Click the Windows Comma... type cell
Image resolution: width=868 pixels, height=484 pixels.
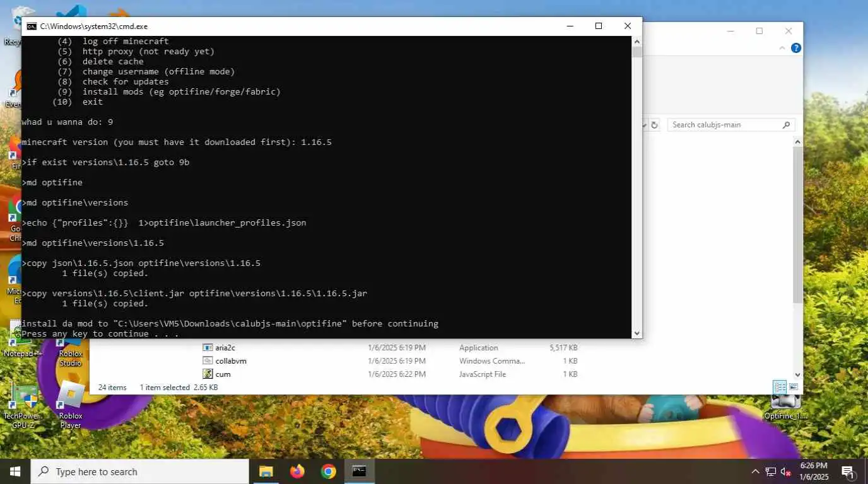[492, 360]
